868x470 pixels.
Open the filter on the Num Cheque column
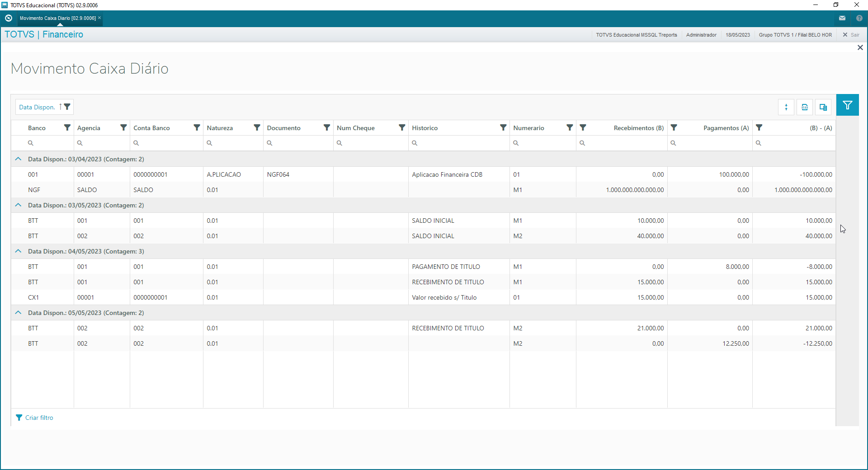coord(402,127)
